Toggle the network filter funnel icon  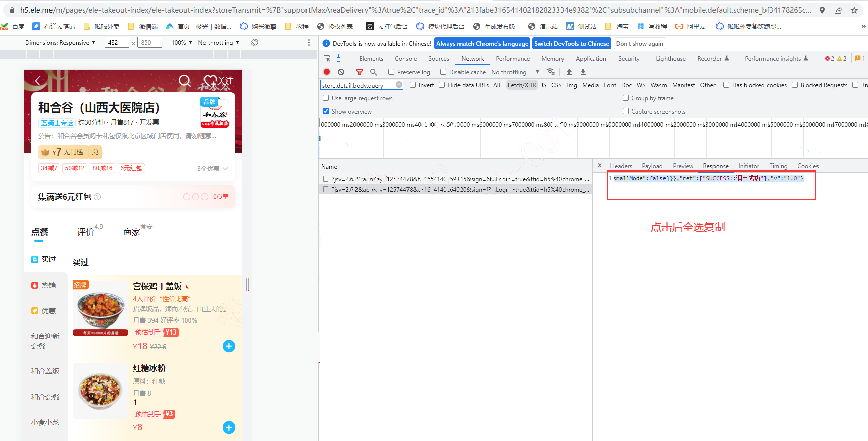pos(360,72)
